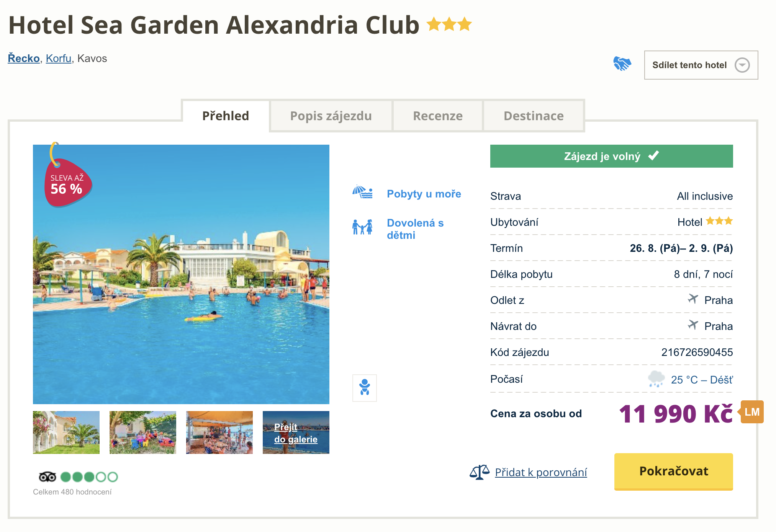Open the Přejít do galerie thumbnail
The height and width of the screenshot is (532, 776).
coord(296,432)
